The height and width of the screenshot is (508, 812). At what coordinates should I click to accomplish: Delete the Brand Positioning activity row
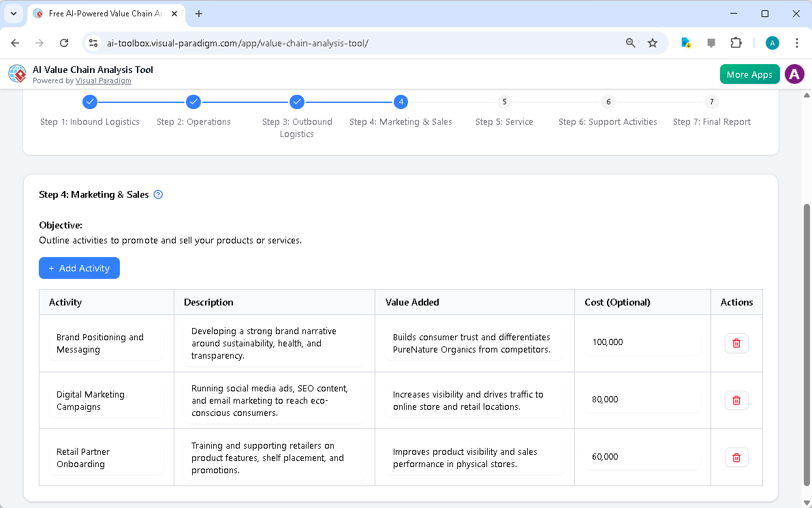tap(736, 343)
